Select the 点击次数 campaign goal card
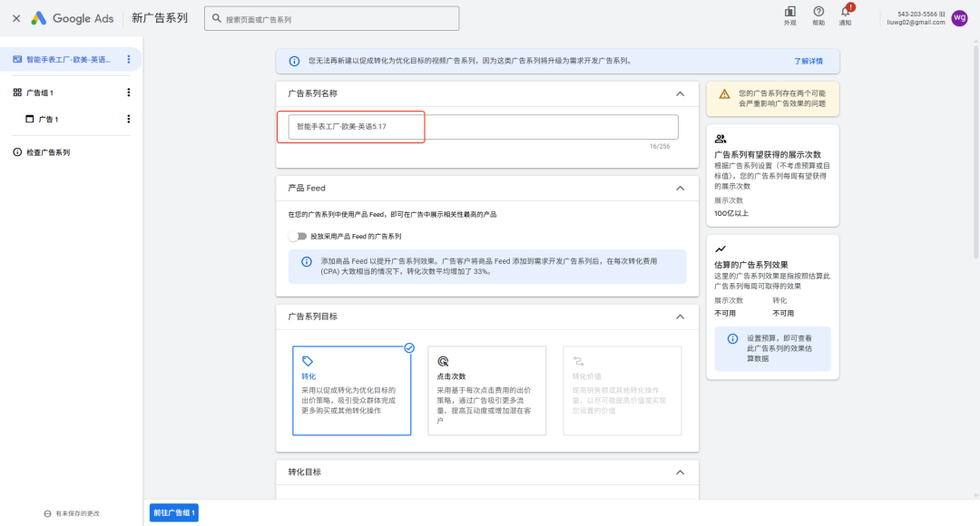This screenshot has height=526, width=980. (486, 391)
